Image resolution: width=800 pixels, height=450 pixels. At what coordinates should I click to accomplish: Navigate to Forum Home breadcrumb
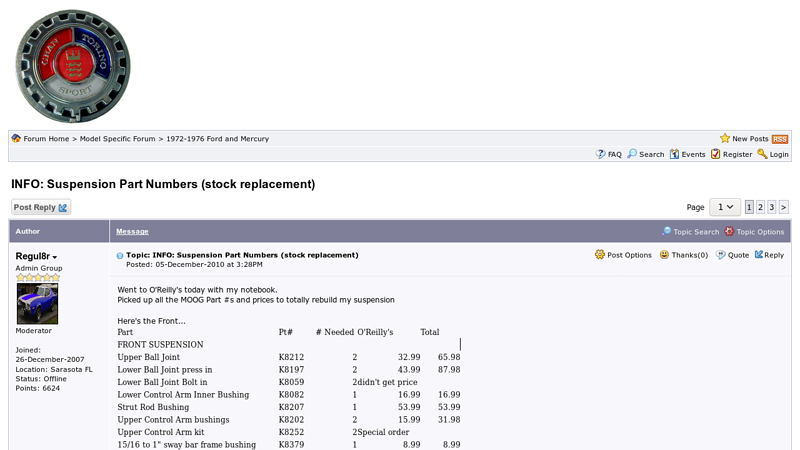[x=46, y=139]
